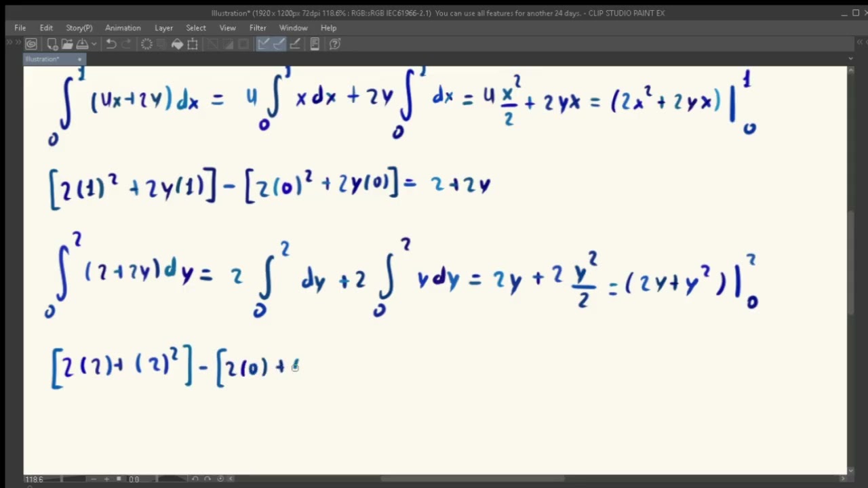This screenshot has height=488, width=868.
Task: Open the Layer menu
Action: 163,28
